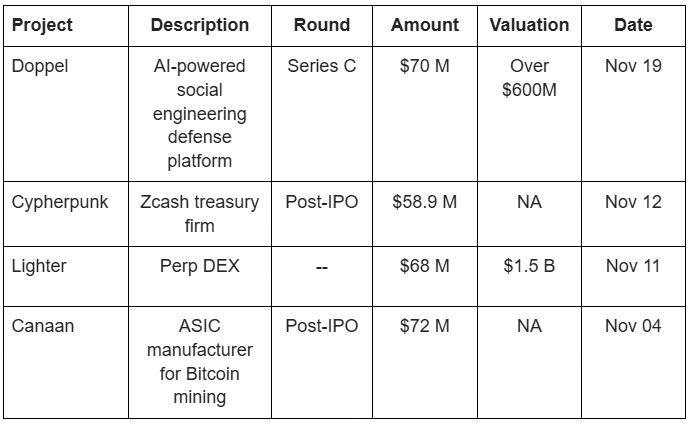Click the Lighter project name
688x424 pixels.
tap(39, 266)
